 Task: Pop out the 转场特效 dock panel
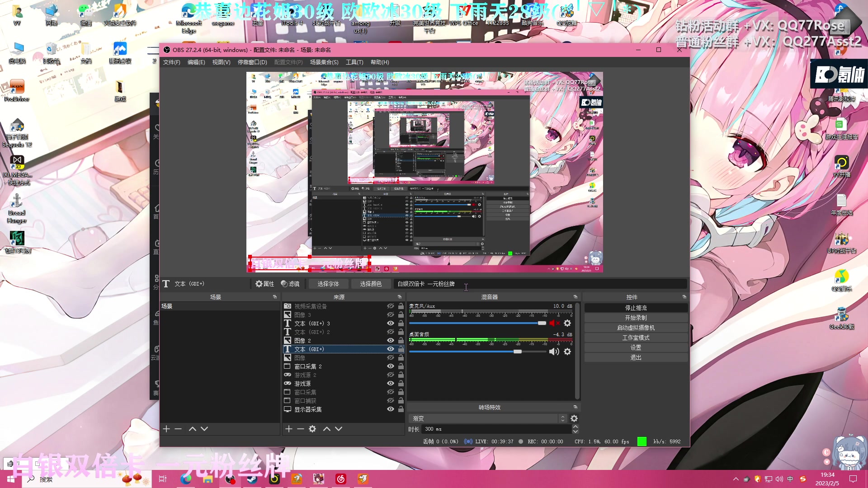tap(576, 407)
